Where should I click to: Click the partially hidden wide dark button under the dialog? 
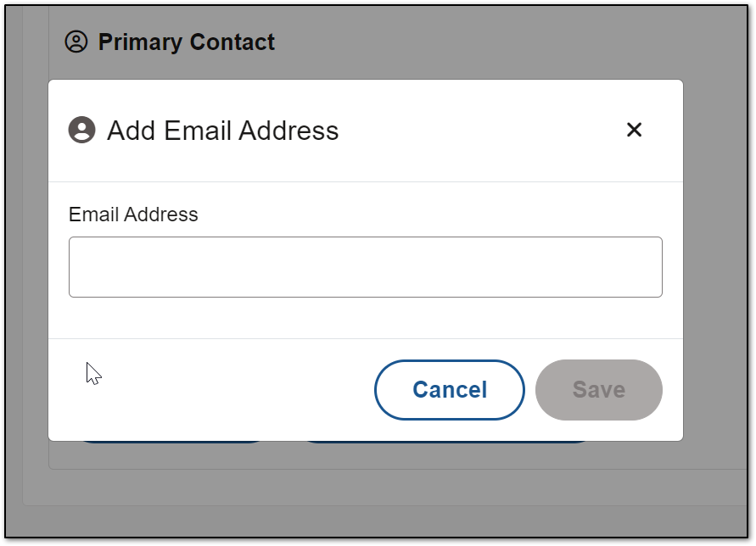coord(447,443)
